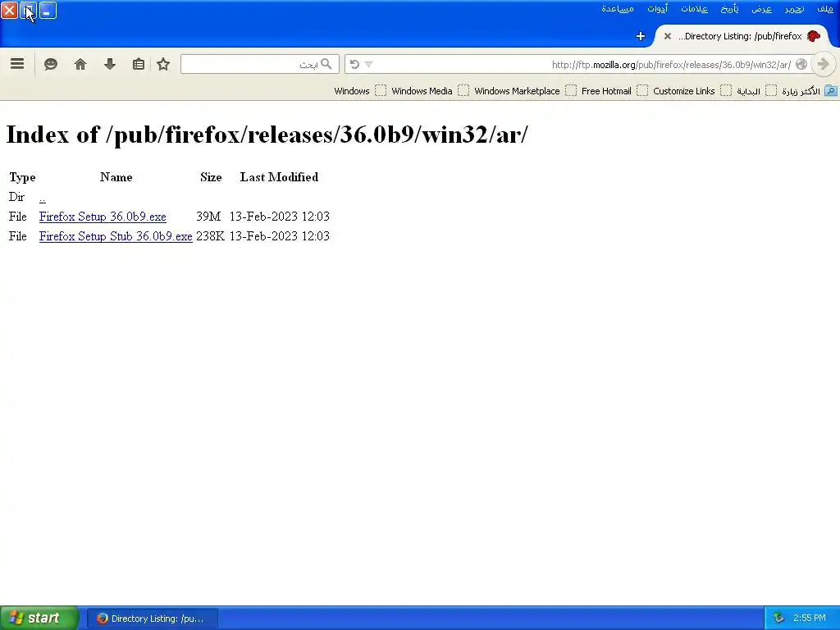Image resolution: width=840 pixels, height=630 pixels.
Task: Click the Last Modified column header
Action: [279, 177]
